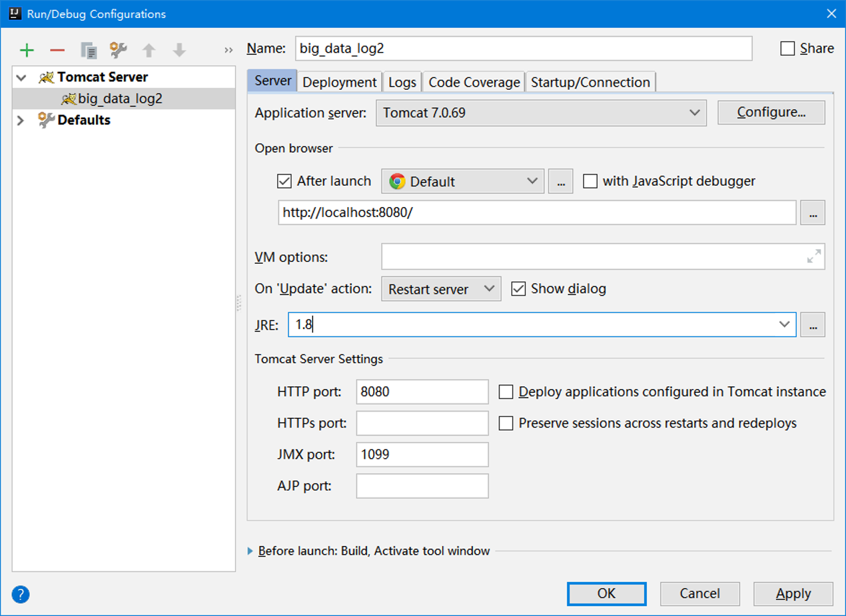846x616 pixels.
Task: Click the JMX port field
Action: [x=422, y=455]
